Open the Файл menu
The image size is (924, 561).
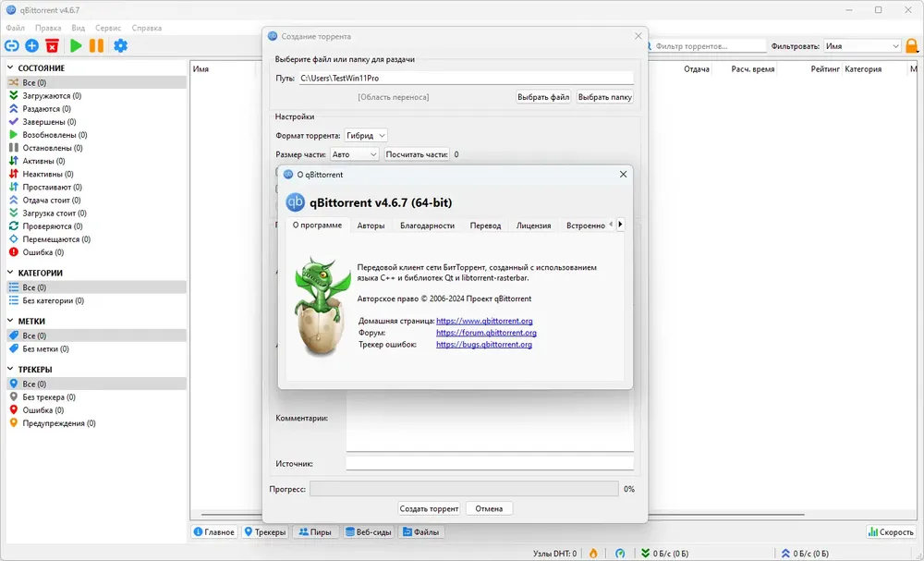[x=16, y=28]
